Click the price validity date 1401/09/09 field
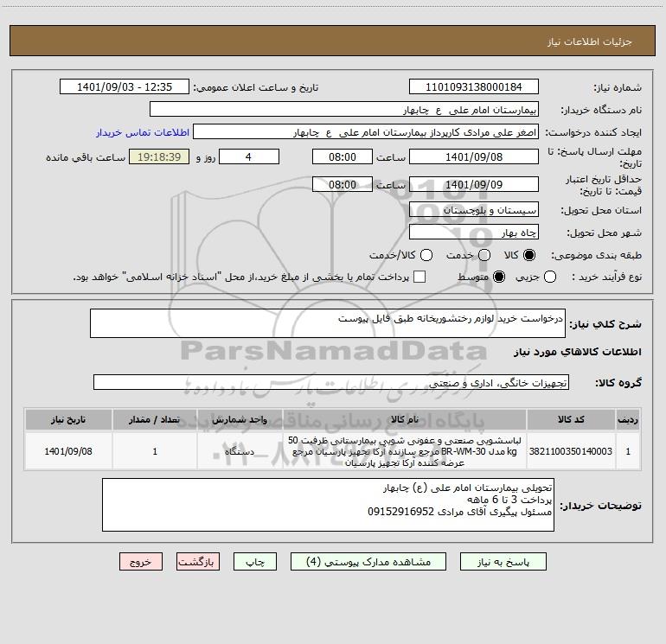The height and width of the screenshot is (644, 666). 474,184
